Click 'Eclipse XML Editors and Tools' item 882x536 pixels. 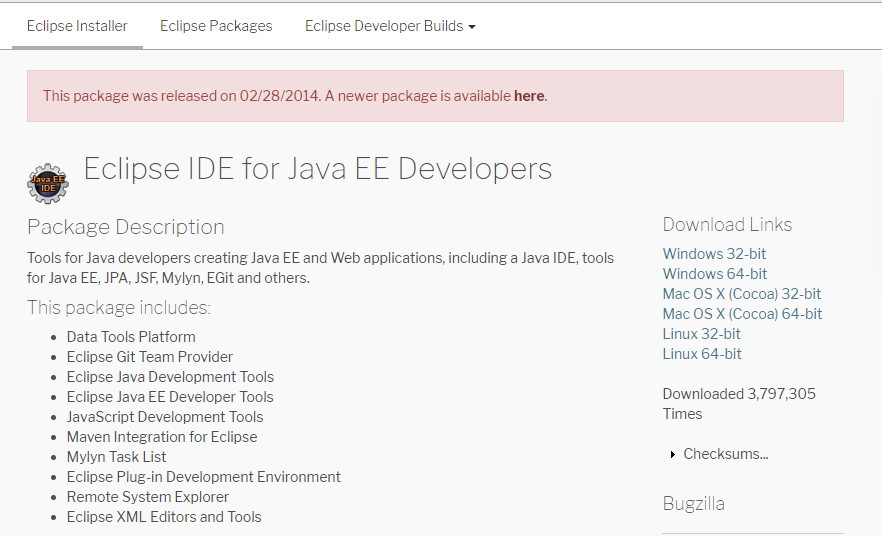[x=164, y=517]
